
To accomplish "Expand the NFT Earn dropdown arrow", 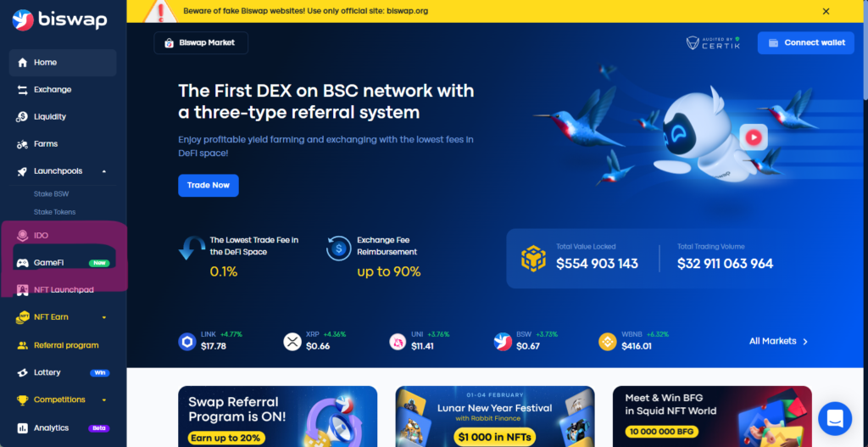I will (x=104, y=317).
